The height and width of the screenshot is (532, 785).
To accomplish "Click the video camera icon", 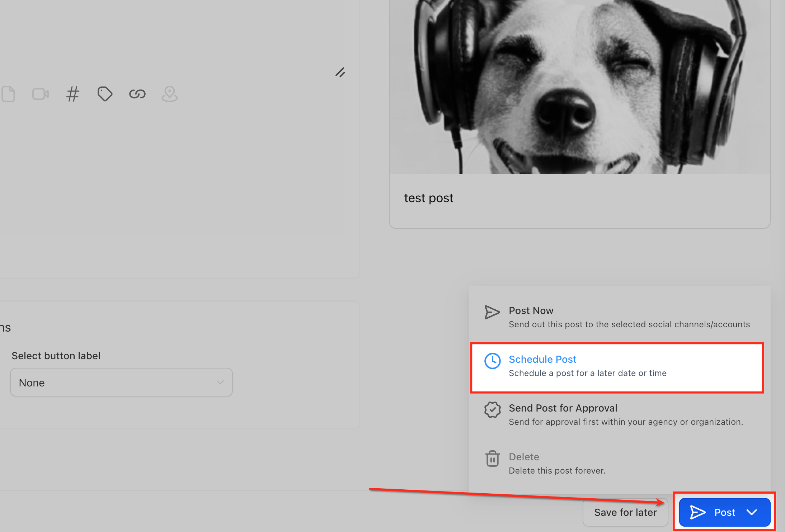I will point(41,94).
